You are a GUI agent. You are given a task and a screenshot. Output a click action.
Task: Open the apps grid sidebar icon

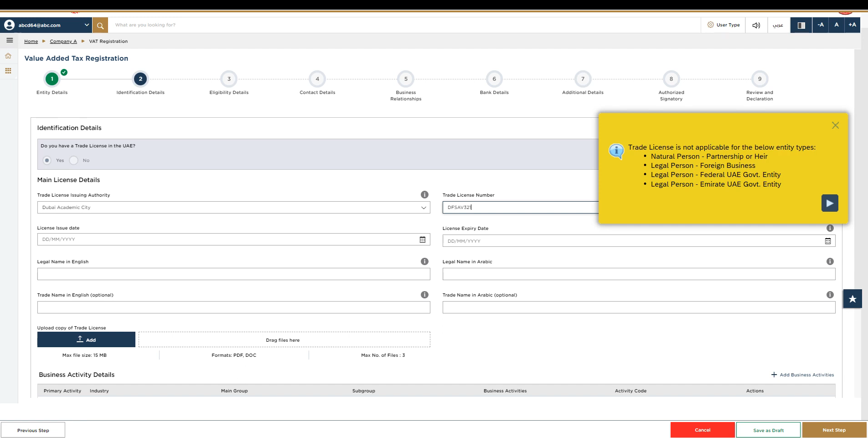pyautogui.click(x=8, y=71)
